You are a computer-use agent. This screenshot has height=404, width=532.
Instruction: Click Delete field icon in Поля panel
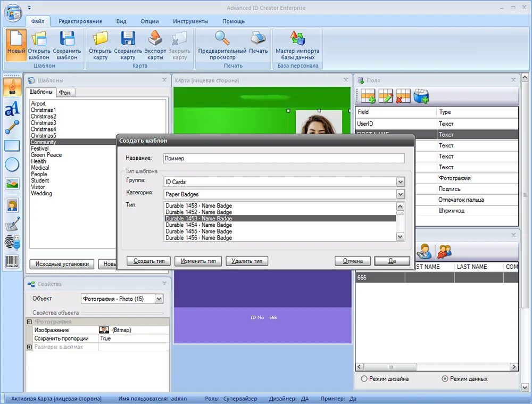(403, 96)
